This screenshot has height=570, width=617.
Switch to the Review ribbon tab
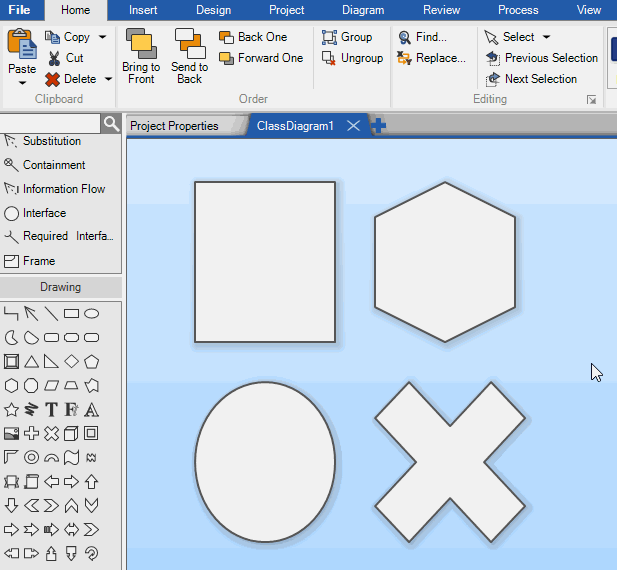442,10
